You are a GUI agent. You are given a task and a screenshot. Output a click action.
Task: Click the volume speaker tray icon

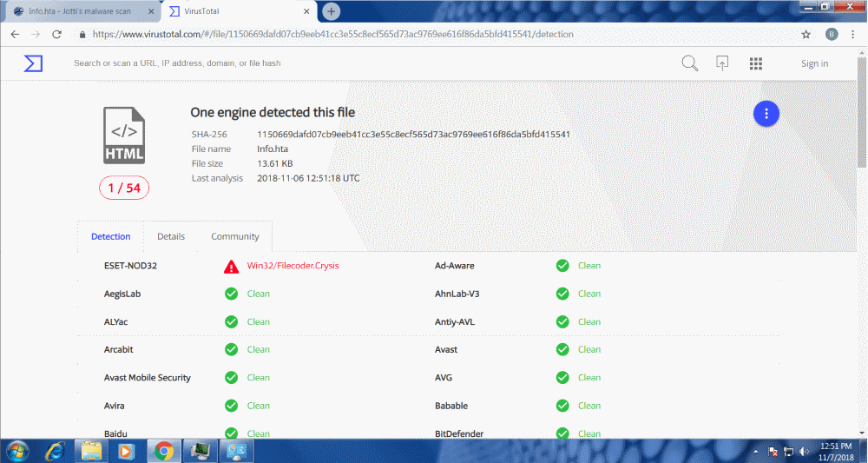click(x=804, y=452)
